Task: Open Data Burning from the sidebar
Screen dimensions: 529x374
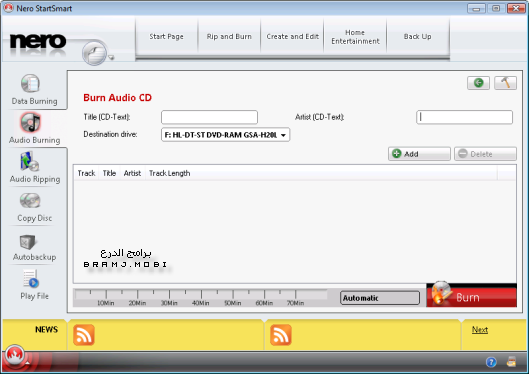Action: click(34, 89)
